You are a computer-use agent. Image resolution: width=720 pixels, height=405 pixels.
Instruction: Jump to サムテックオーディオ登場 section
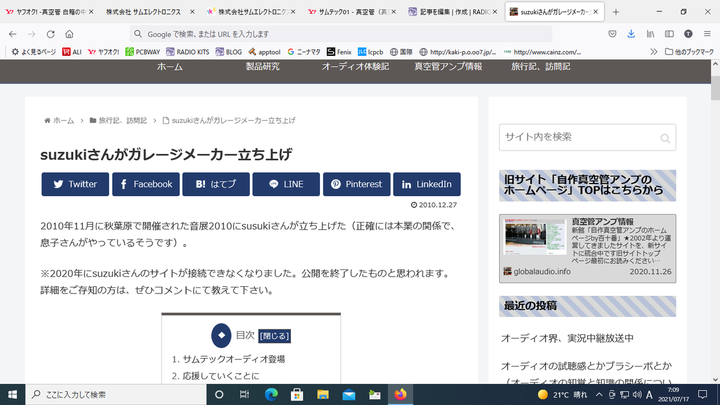click(234, 359)
